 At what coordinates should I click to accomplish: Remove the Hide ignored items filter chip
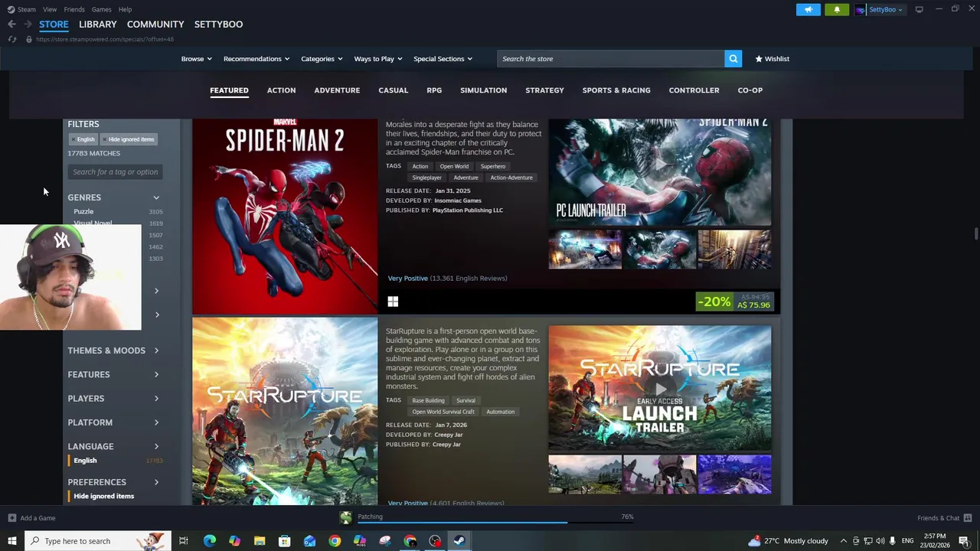pos(129,139)
